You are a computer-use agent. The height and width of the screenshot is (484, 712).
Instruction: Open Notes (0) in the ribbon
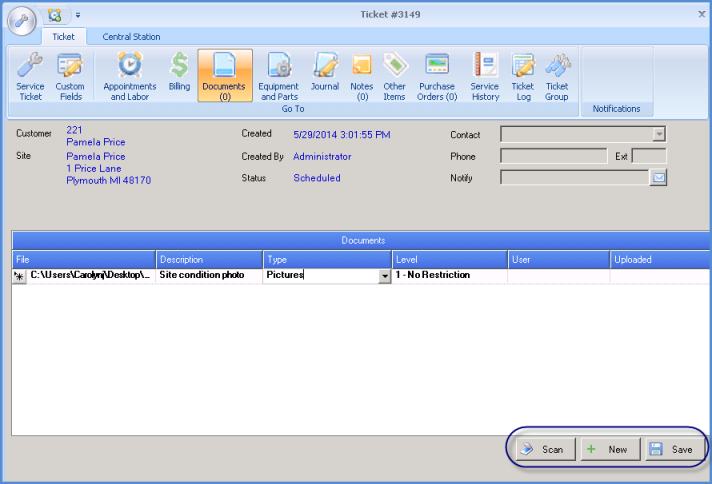pyautogui.click(x=362, y=76)
